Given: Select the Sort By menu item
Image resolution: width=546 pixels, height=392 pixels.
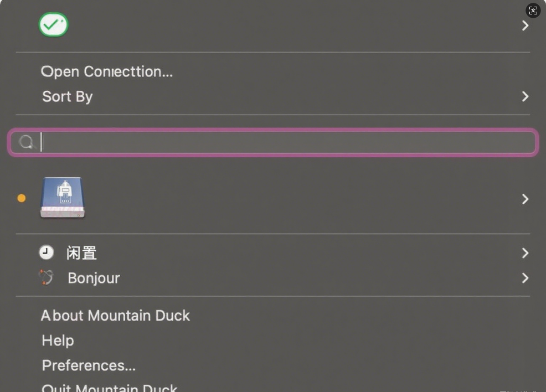Looking at the screenshot, I should (x=68, y=96).
